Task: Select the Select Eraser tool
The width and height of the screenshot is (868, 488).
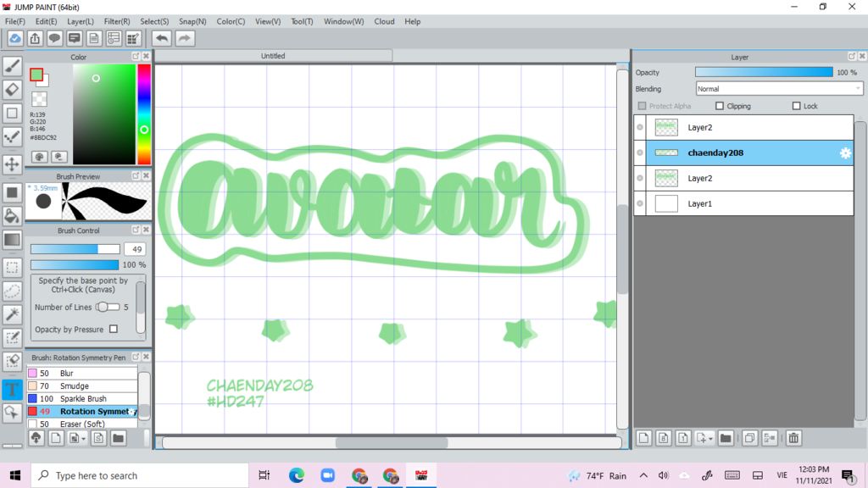Action: point(12,361)
